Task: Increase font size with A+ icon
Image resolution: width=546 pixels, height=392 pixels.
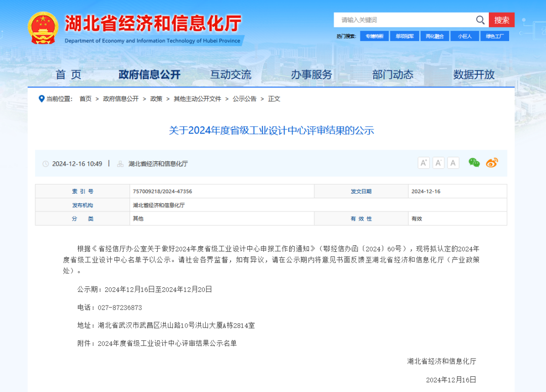Action: point(424,163)
